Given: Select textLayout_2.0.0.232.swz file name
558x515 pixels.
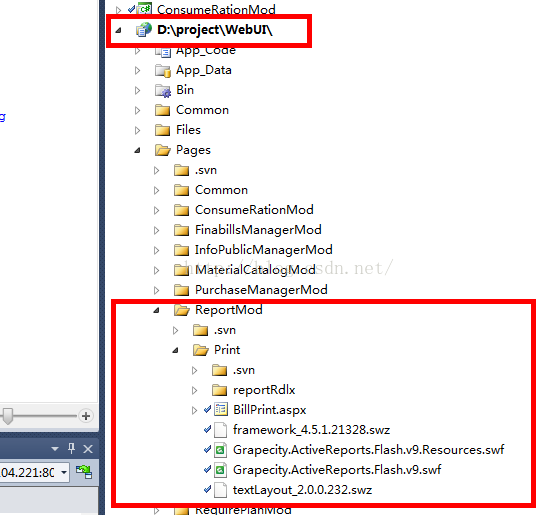Looking at the screenshot, I should click(x=302, y=490).
